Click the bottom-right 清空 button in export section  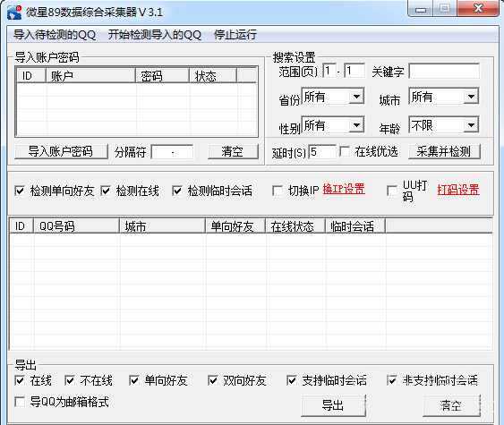(x=451, y=405)
